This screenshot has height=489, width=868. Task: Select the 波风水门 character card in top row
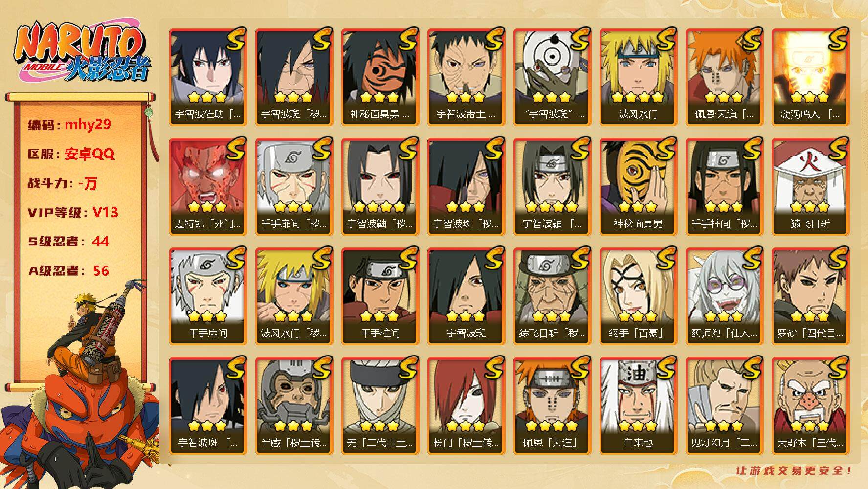(638, 77)
